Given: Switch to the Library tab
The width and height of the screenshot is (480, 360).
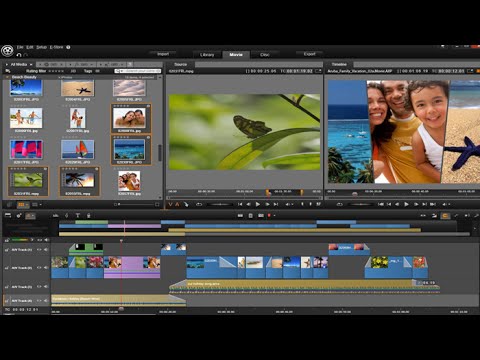Looking at the screenshot, I should click(x=207, y=55).
